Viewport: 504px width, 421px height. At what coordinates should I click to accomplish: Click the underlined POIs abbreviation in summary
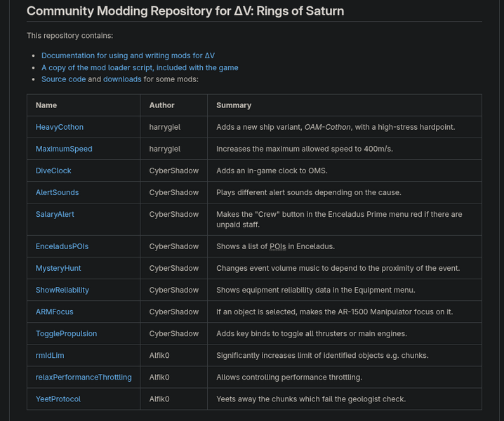(x=278, y=246)
